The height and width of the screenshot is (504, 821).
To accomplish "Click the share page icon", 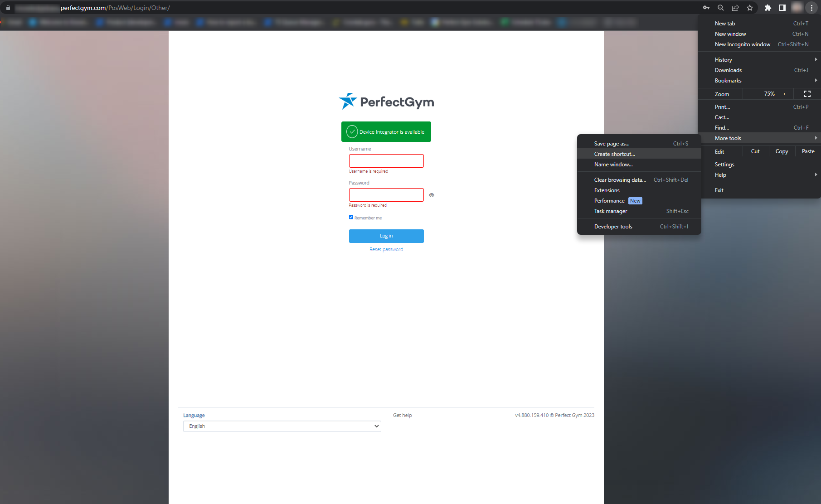I will (x=735, y=8).
